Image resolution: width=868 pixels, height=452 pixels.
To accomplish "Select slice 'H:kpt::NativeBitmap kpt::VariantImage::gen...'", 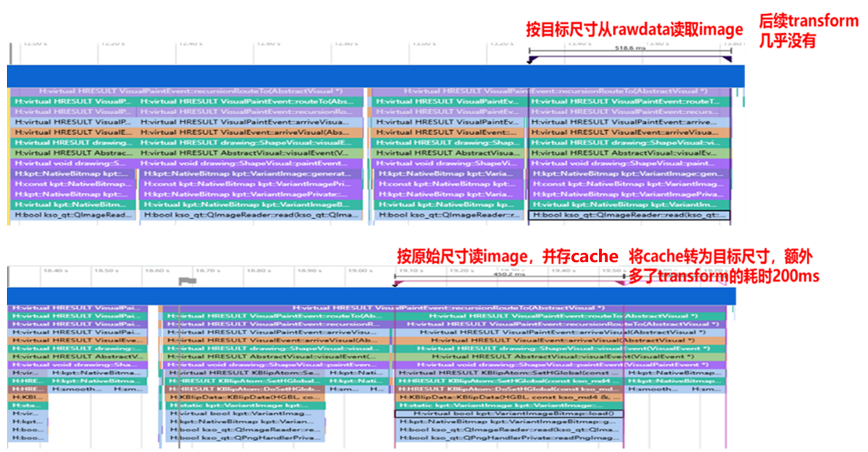I will pyautogui.click(x=630, y=174).
